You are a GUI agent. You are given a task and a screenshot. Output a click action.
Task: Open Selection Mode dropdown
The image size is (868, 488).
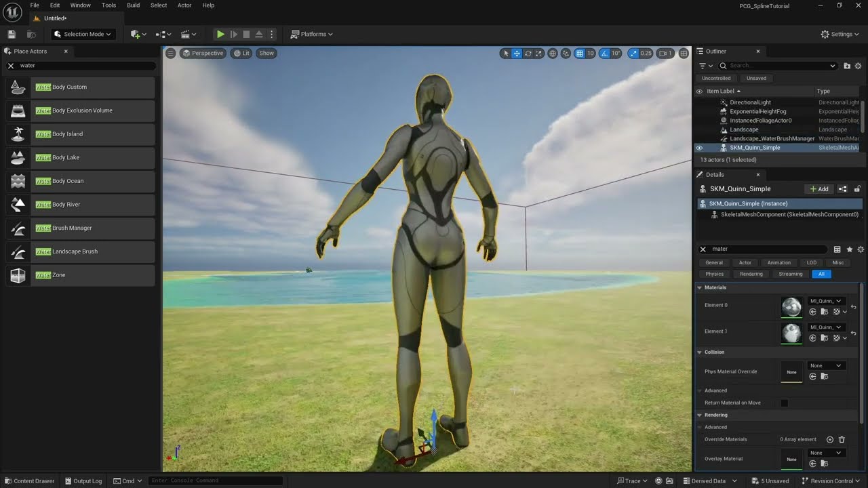[83, 34]
